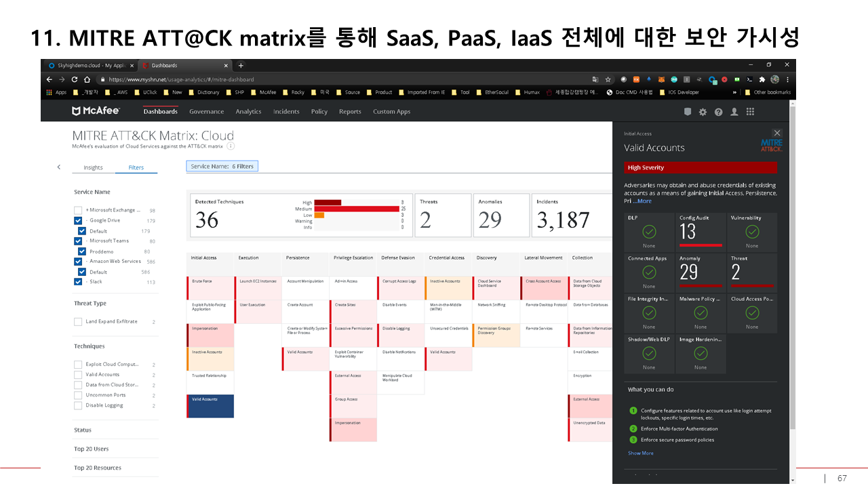Click the McAfee shield icon in header
The image size is (868, 488).
pos(687,112)
